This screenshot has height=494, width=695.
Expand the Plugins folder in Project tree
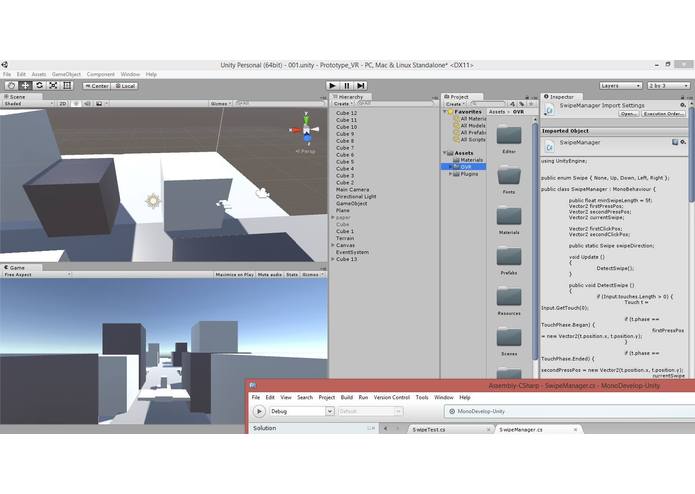pos(451,174)
